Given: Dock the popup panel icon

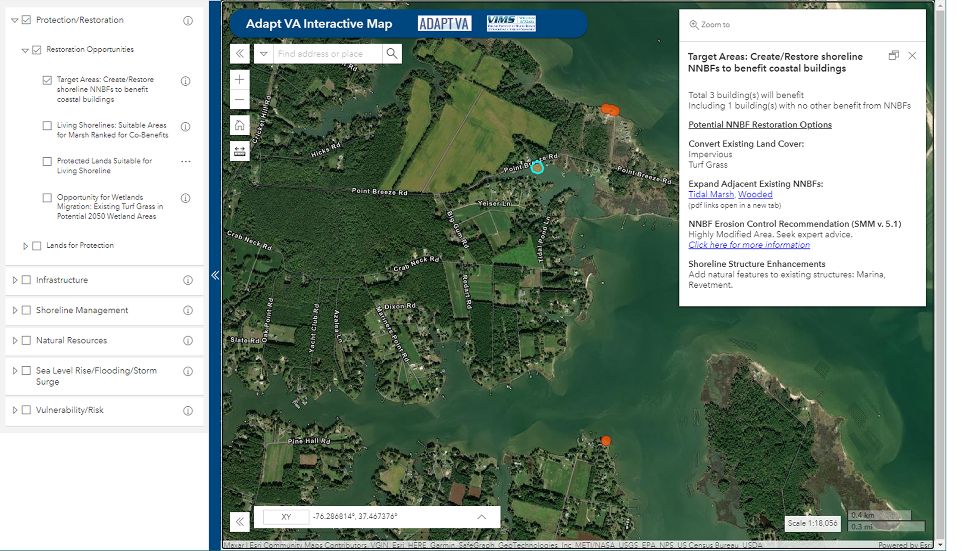Looking at the screenshot, I should [893, 56].
